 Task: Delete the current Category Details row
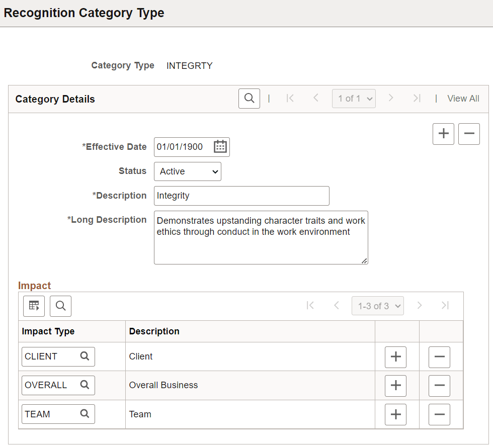point(469,134)
